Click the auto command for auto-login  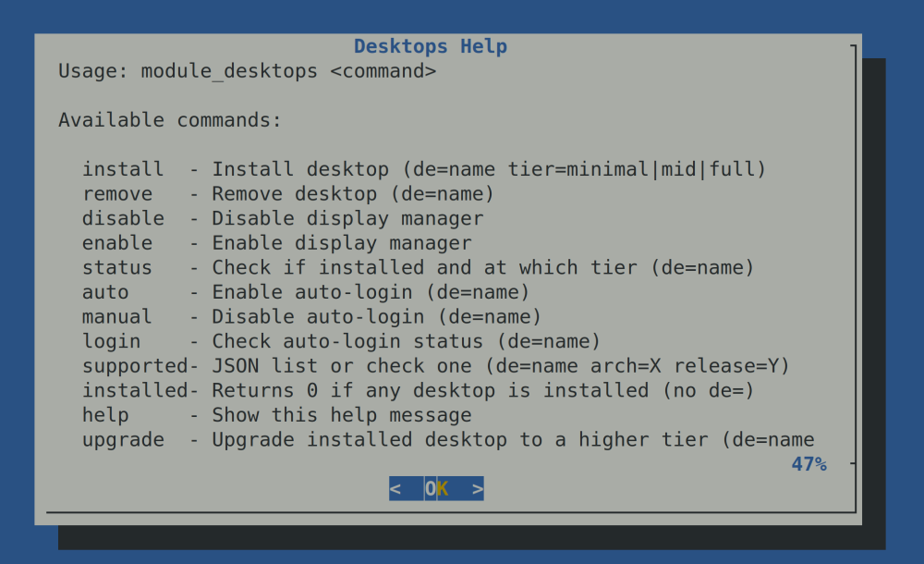(105, 292)
